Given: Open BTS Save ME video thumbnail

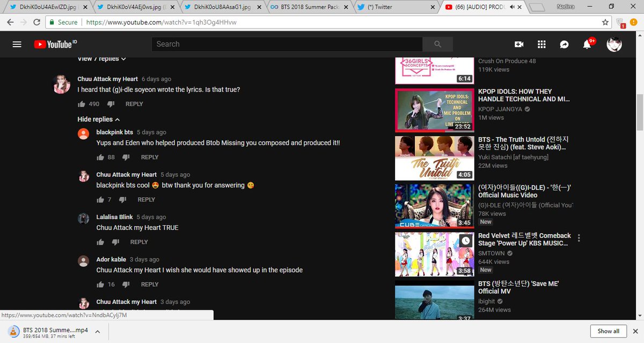Looking at the screenshot, I should 435,300.
